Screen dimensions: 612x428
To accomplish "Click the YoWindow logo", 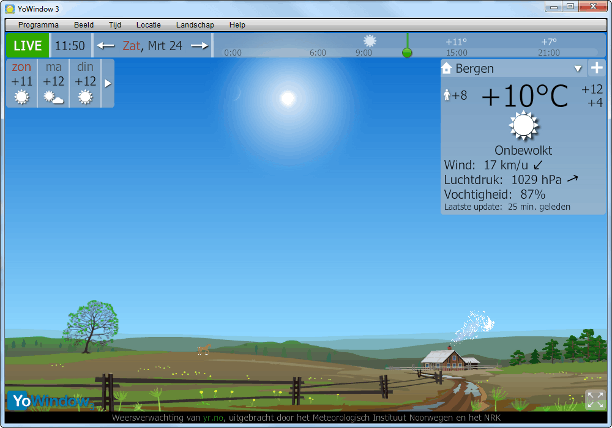I will [x=50, y=401].
